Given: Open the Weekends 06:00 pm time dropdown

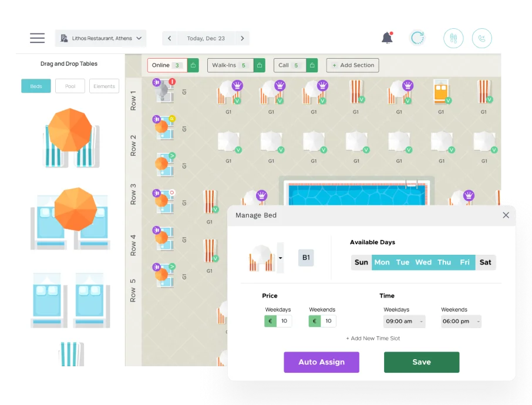Looking at the screenshot, I should point(461,321).
